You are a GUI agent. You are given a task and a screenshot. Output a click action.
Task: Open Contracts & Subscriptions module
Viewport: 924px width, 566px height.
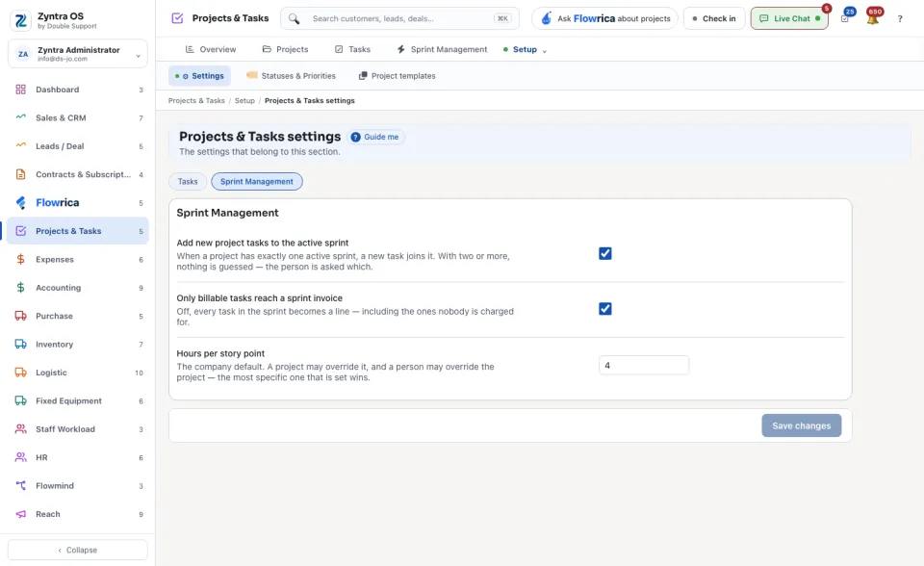[x=78, y=174]
